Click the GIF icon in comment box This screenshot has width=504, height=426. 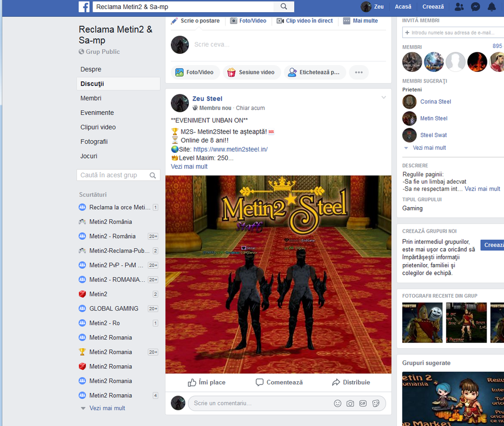pyautogui.click(x=363, y=403)
